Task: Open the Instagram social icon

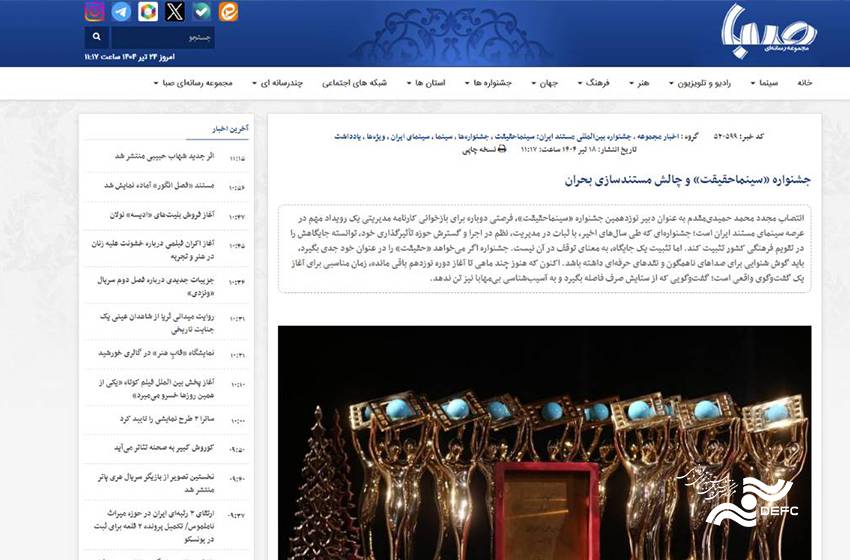Action: click(95, 11)
